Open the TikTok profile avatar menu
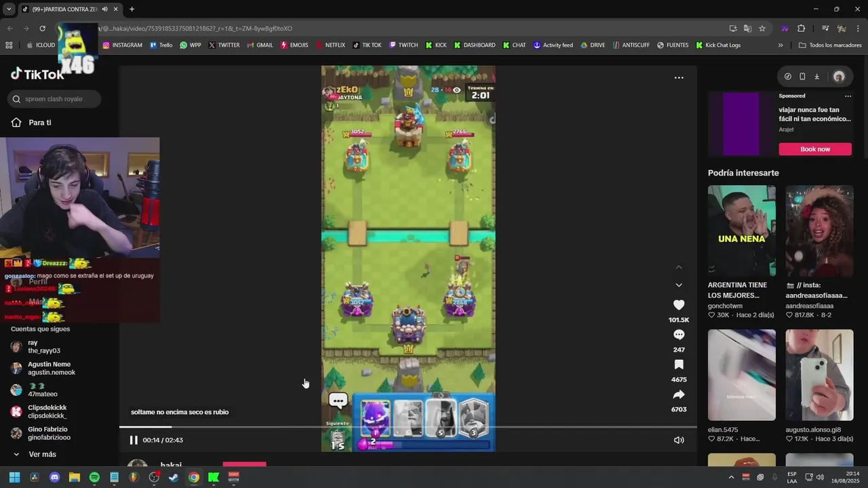The height and width of the screenshot is (488, 868). point(839,77)
